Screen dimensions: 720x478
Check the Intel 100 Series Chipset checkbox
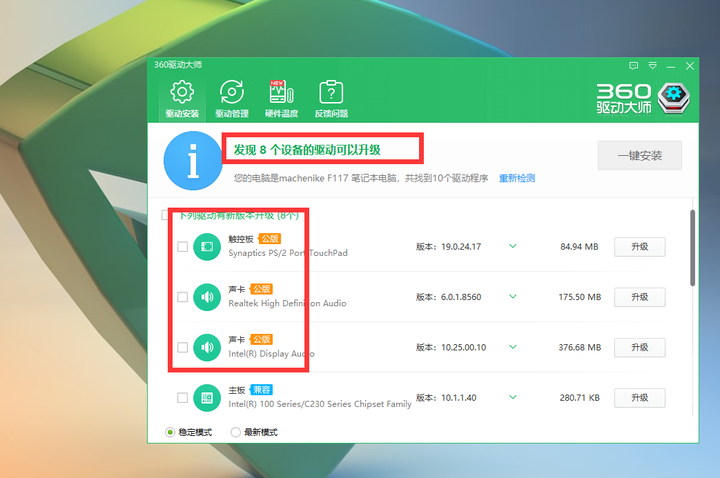tap(182, 398)
